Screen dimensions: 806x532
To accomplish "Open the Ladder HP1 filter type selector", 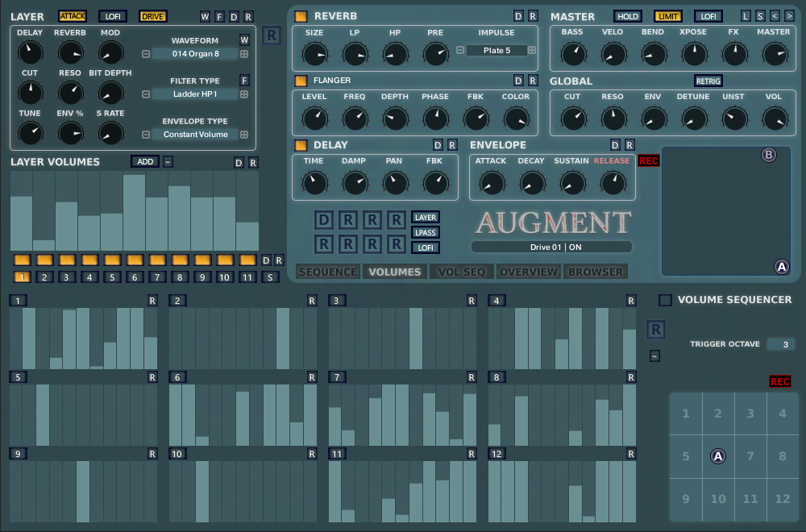I will pos(196,94).
